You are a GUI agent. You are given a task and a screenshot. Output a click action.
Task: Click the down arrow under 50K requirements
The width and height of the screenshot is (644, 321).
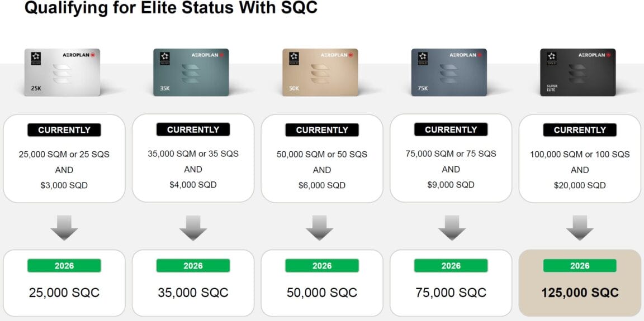[x=320, y=228]
